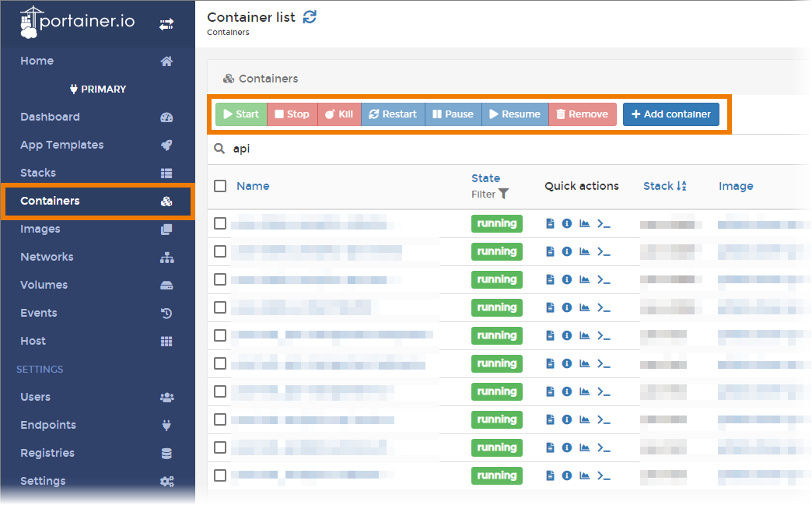The image size is (812, 505).
Task: Check the last container row checkbox
Action: [220, 475]
